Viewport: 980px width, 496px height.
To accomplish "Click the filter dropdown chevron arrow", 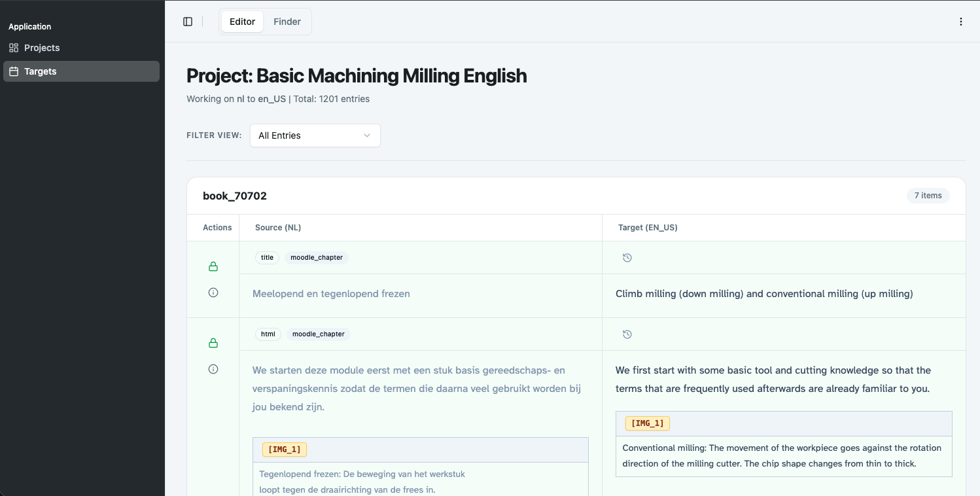I will pos(367,135).
